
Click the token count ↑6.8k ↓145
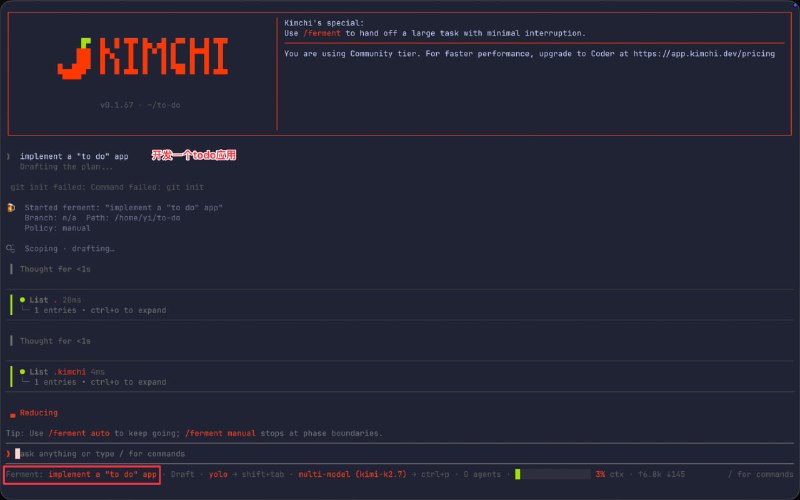(x=661, y=474)
